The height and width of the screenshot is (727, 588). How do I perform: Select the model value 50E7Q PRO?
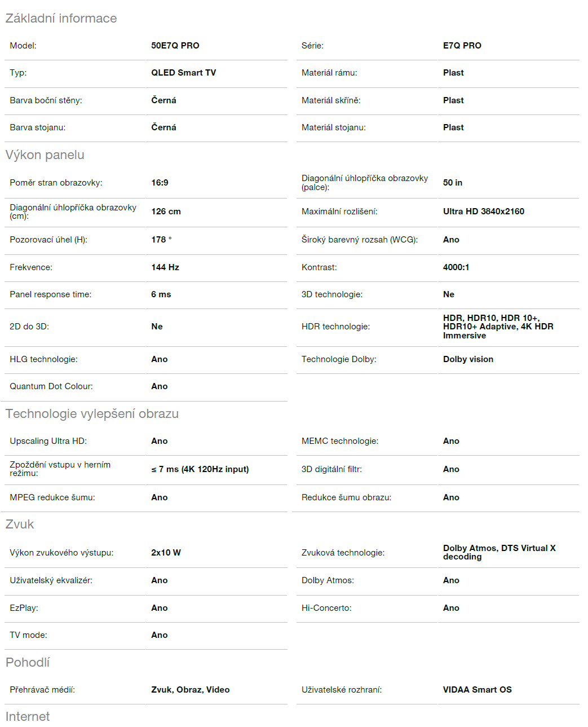[175, 46]
